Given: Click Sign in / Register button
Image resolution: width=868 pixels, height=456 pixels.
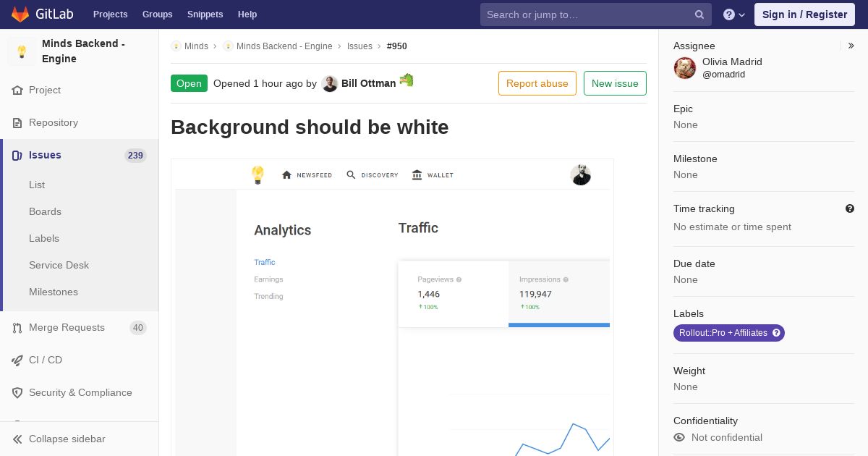Looking at the screenshot, I should [804, 14].
